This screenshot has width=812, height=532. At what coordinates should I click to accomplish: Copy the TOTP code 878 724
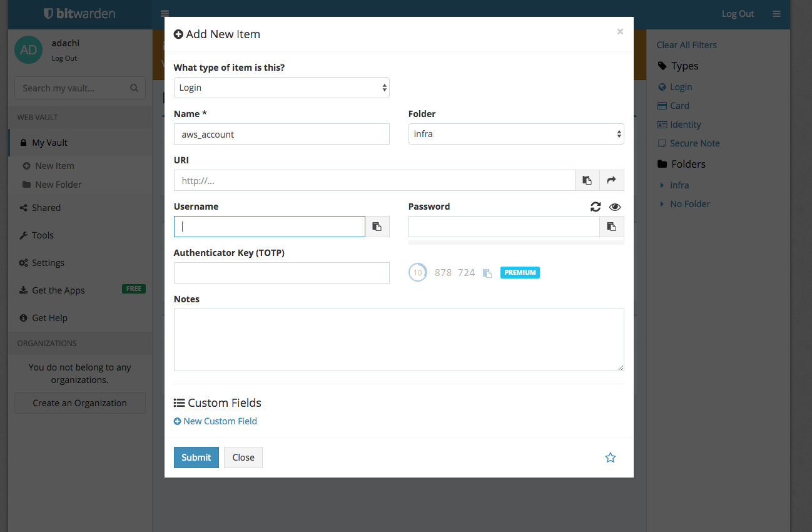coord(487,273)
